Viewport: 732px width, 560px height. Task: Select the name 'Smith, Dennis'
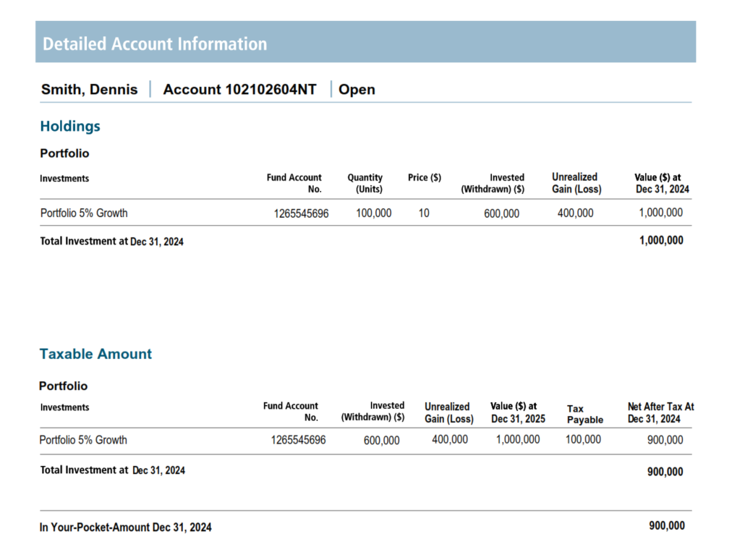pos(89,89)
